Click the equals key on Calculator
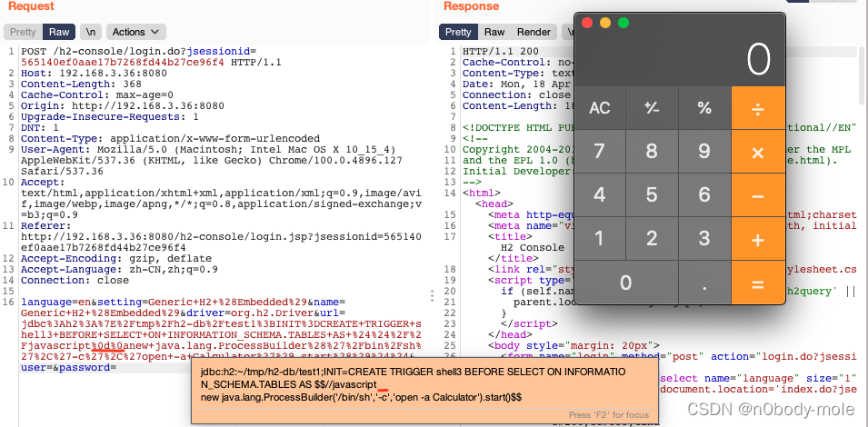 point(758,283)
